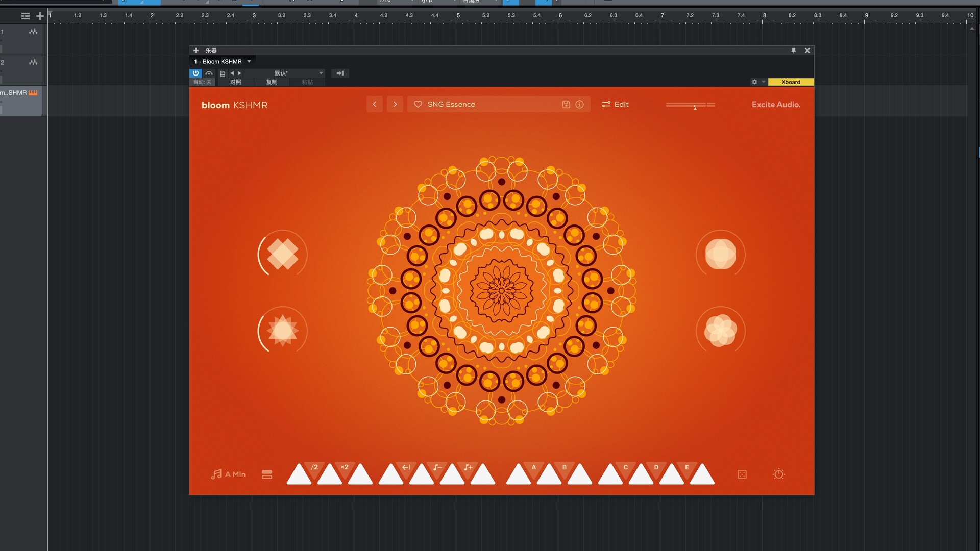The height and width of the screenshot is (551, 980).
Task: Open the preset file menu icon
Action: pos(223,73)
